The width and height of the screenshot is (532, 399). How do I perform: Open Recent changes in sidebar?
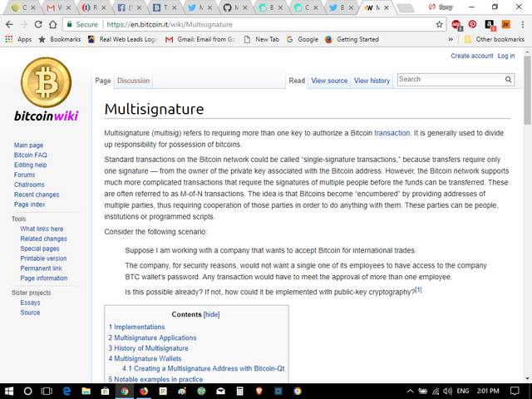[37, 195]
